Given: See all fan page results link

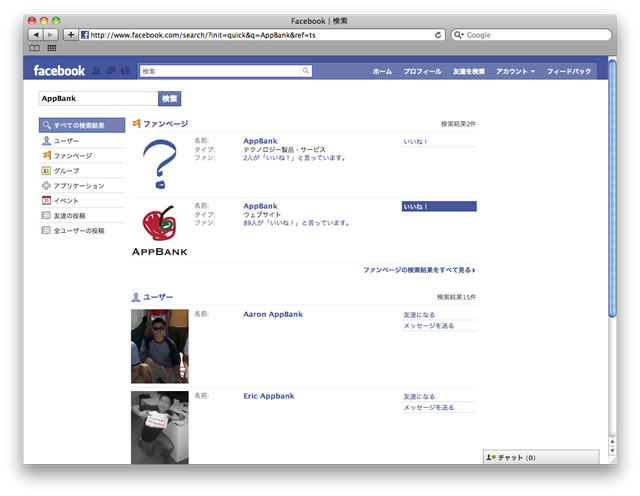Looking at the screenshot, I should tap(419, 270).
